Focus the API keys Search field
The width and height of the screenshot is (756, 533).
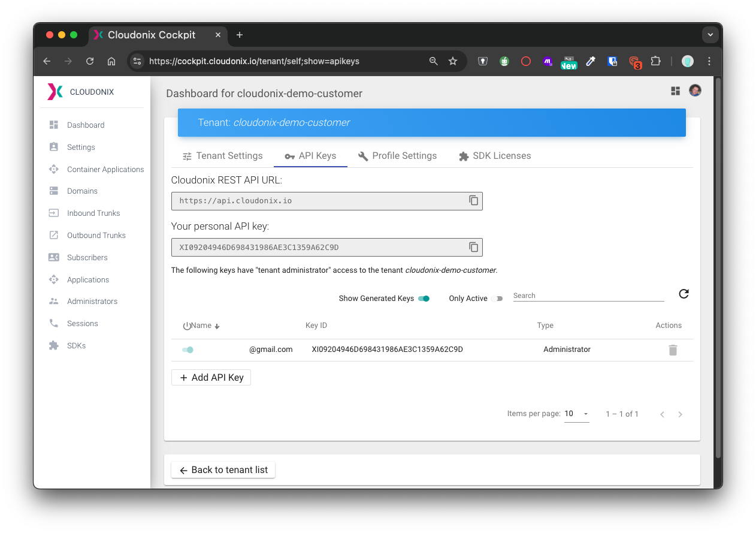[x=588, y=296]
